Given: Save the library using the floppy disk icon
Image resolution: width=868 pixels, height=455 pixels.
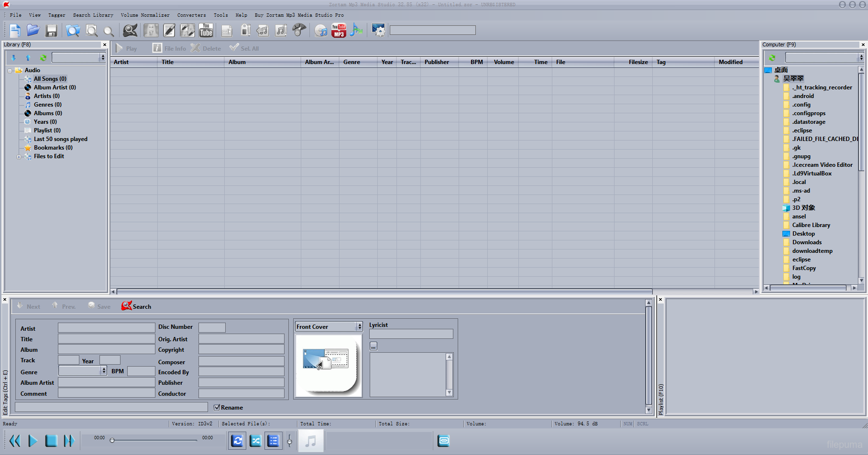Looking at the screenshot, I should click(x=51, y=30).
